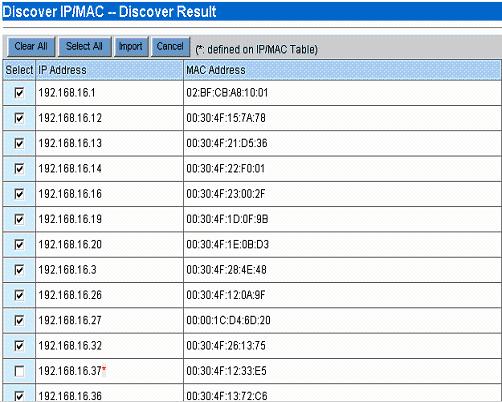Deselect the 192.168.16.14 entry checkbox
The image size is (502, 402).
(x=19, y=169)
